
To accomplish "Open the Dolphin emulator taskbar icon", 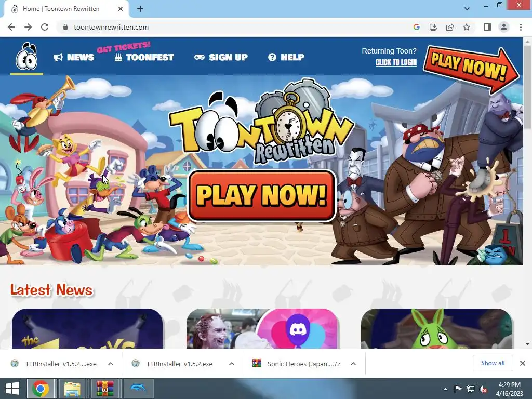I will point(138,389).
